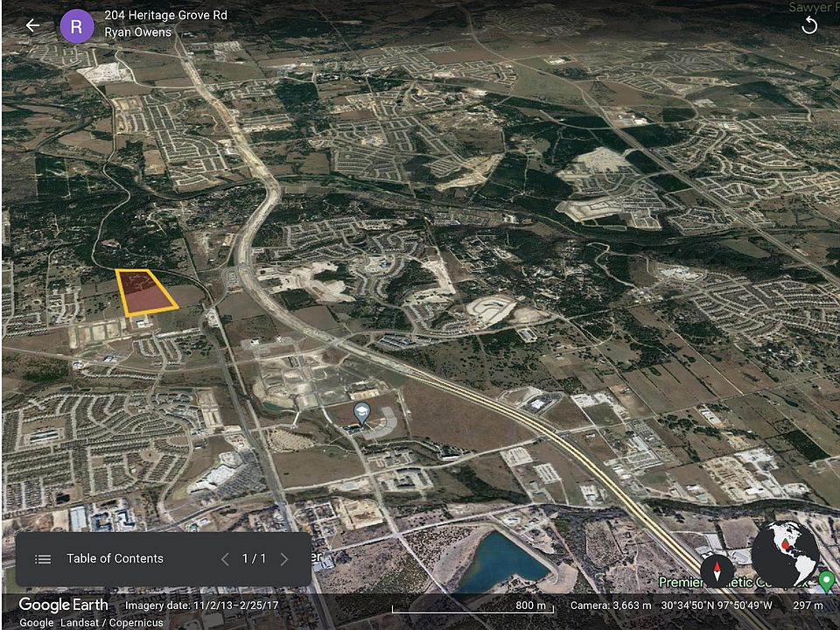Click the Ryan Owens author name

[x=137, y=32]
